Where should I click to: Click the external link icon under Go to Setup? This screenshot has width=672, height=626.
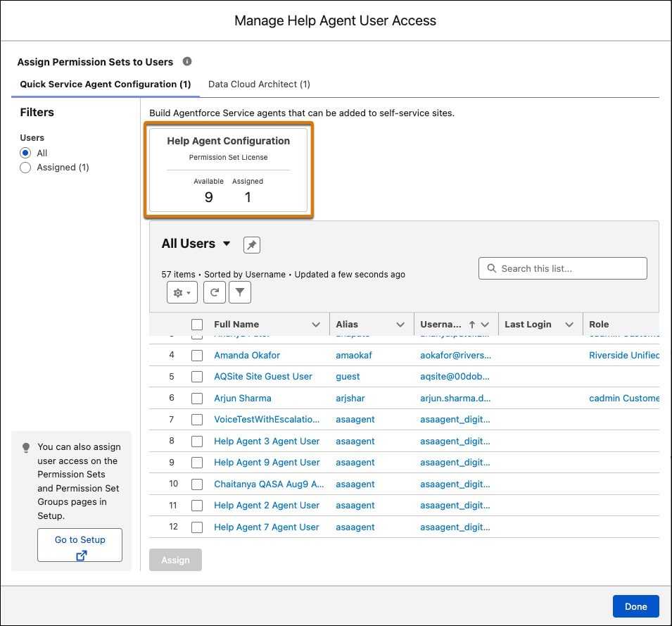[81, 556]
